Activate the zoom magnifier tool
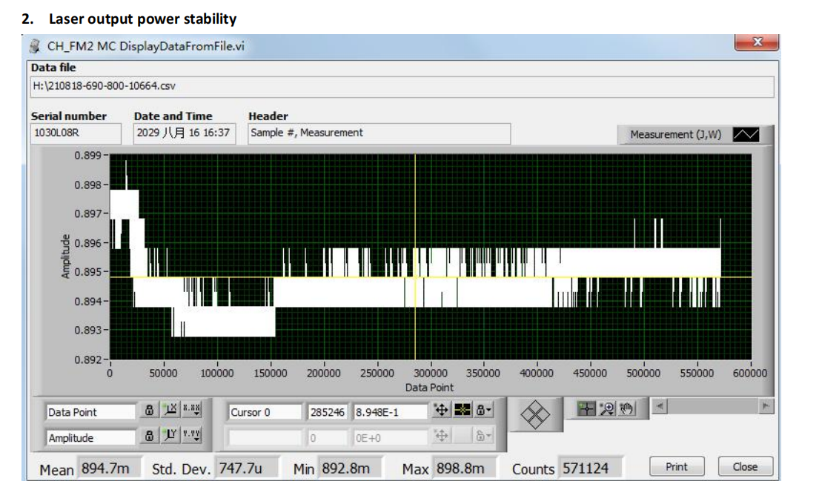Screen dimensions: 822x504 coord(607,408)
